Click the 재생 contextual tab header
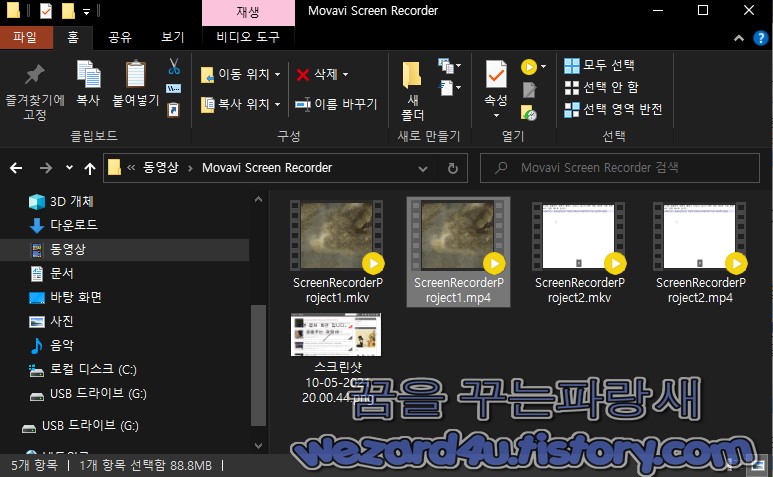This screenshot has width=773, height=477. point(248,12)
